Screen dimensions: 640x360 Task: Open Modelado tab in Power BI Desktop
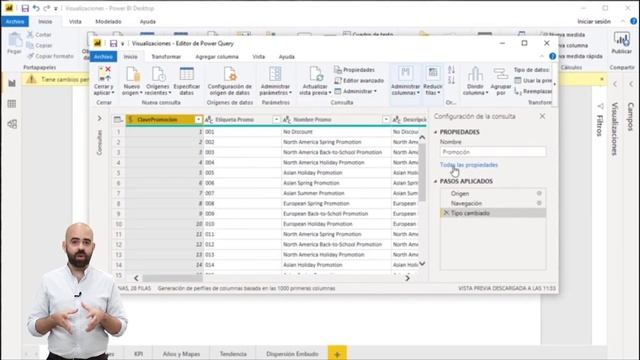click(x=108, y=22)
